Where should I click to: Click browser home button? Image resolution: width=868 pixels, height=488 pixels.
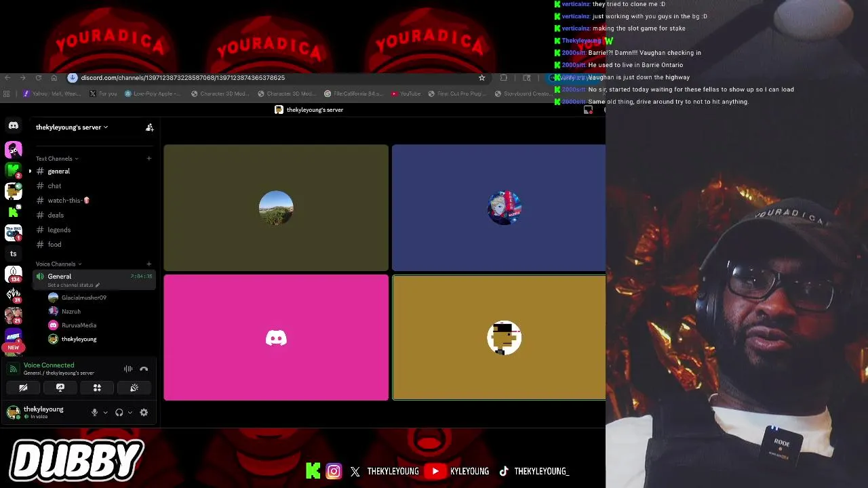(54, 78)
